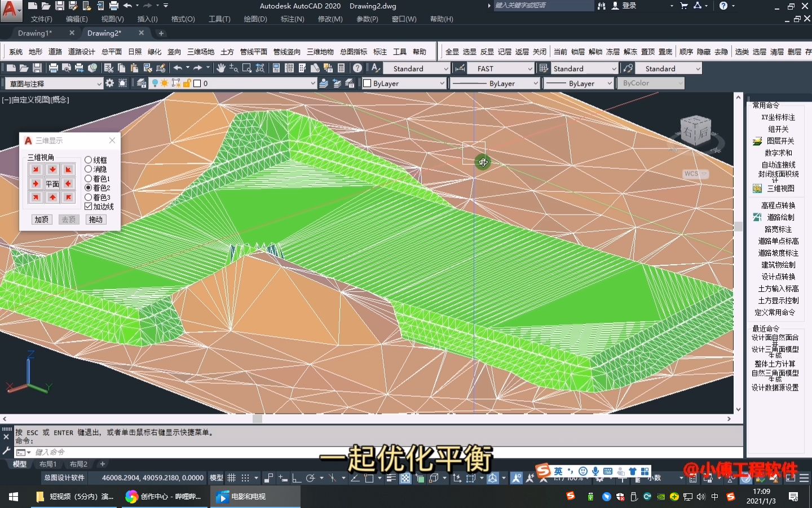The height and width of the screenshot is (508, 812).
Task: Uncheck the 加边线 checkbox
Action: click(x=88, y=207)
